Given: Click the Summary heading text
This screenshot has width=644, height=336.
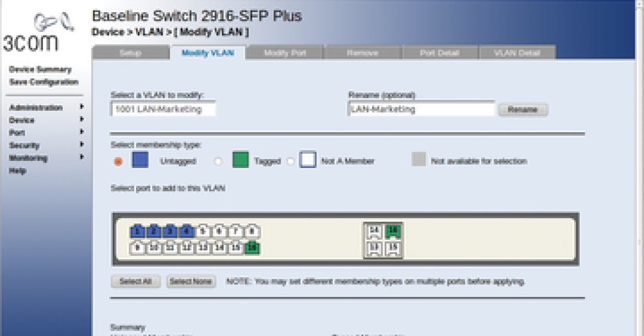Looking at the screenshot, I should (x=128, y=327).
